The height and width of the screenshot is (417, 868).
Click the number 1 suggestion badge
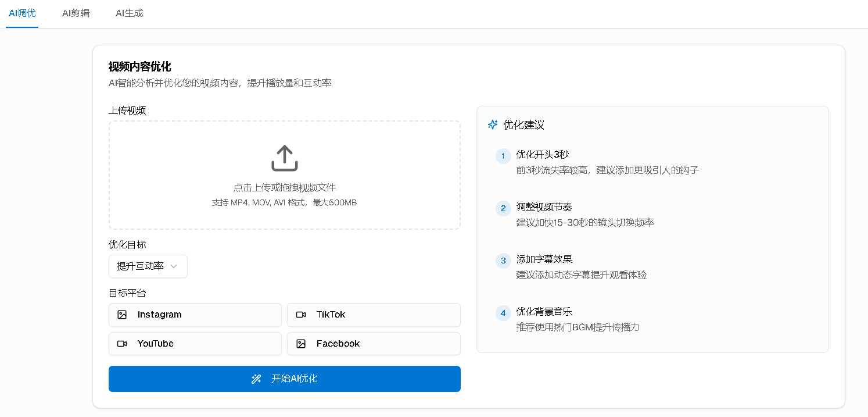[x=503, y=156]
